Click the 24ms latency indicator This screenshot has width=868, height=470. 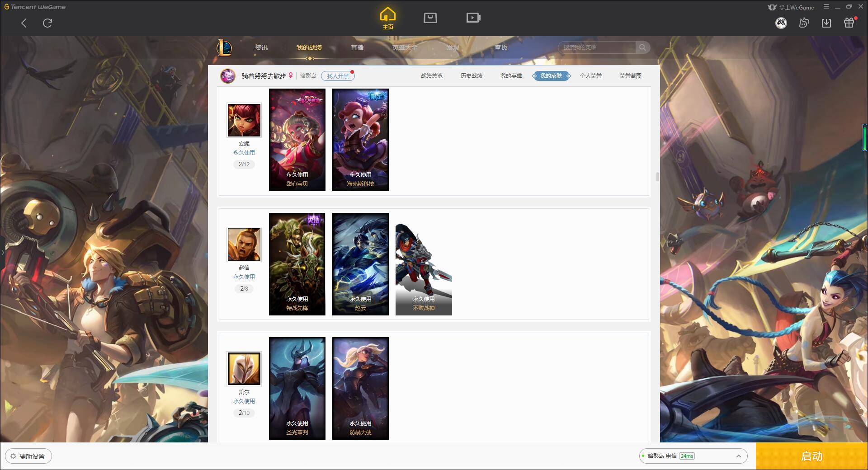(x=687, y=456)
